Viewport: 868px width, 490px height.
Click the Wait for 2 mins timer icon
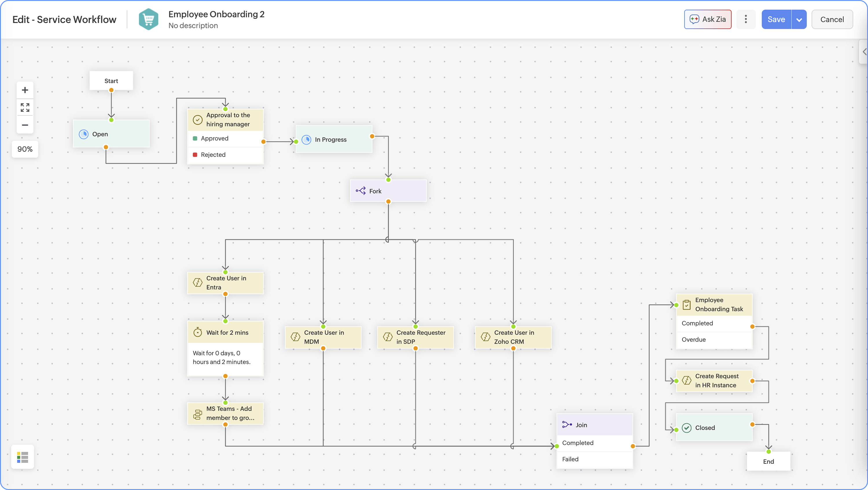(198, 332)
